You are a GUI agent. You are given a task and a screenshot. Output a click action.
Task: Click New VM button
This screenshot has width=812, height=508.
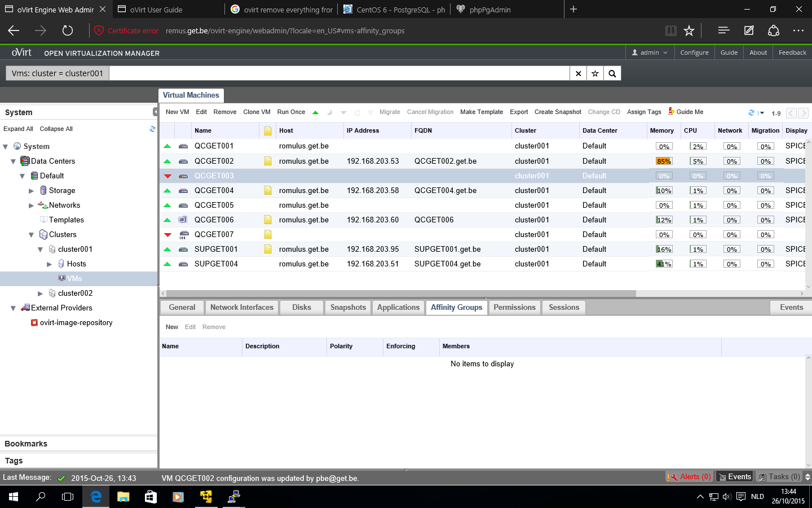coord(177,112)
